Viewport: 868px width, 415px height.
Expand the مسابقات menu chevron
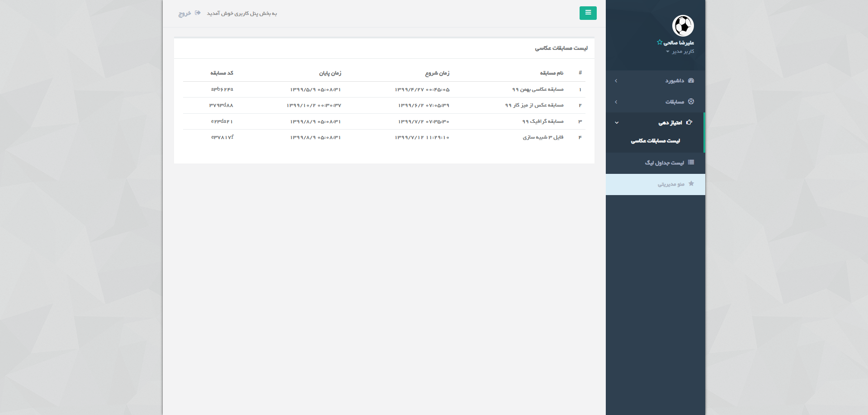[x=616, y=102]
